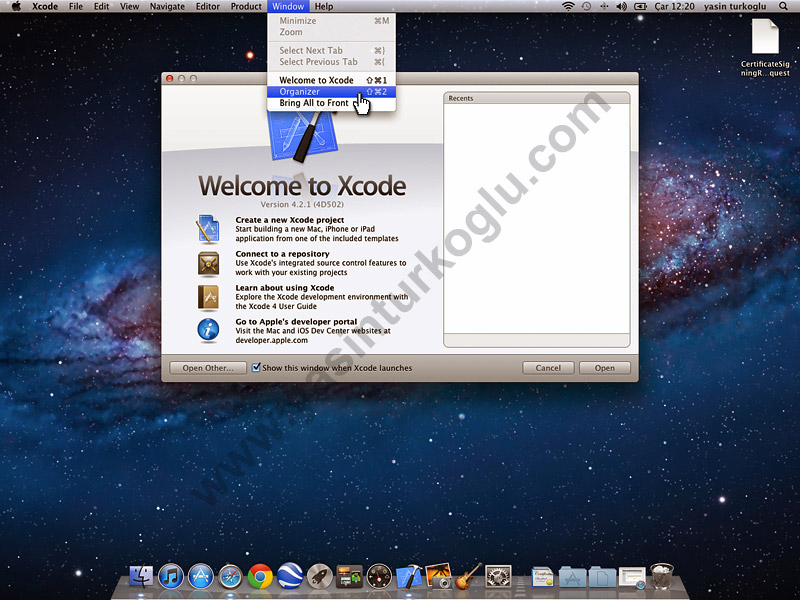800x600 pixels.
Task: Open the Trash in the Dock
Action: coord(662,576)
